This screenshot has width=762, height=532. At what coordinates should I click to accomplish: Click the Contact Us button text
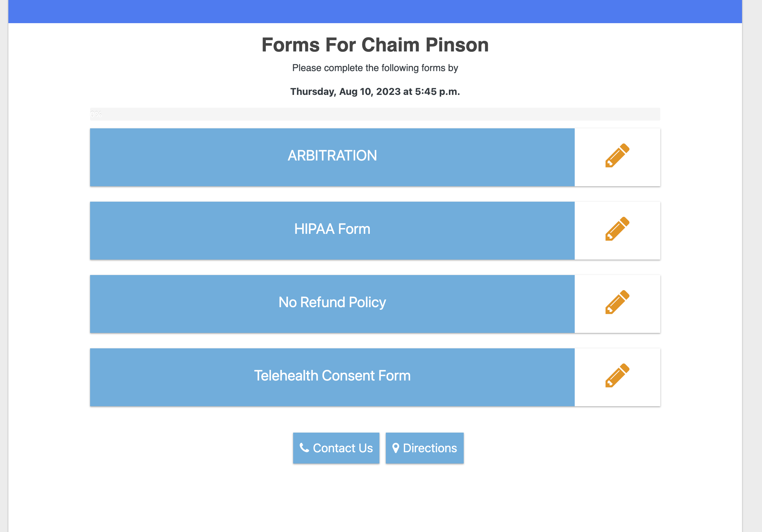coord(343,448)
